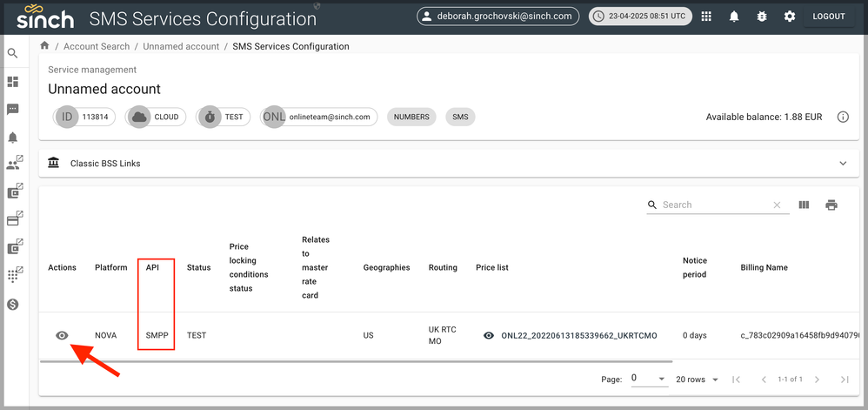868x410 pixels.
Task: Click the Price list column header
Action: pyautogui.click(x=492, y=267)
